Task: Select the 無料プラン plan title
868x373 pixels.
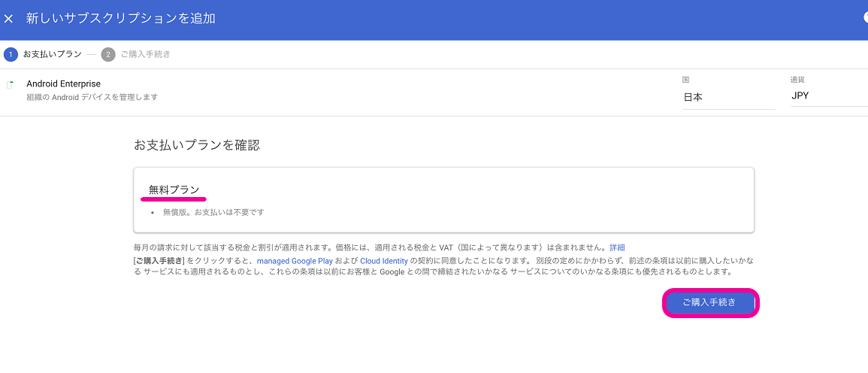Action: 174,190
